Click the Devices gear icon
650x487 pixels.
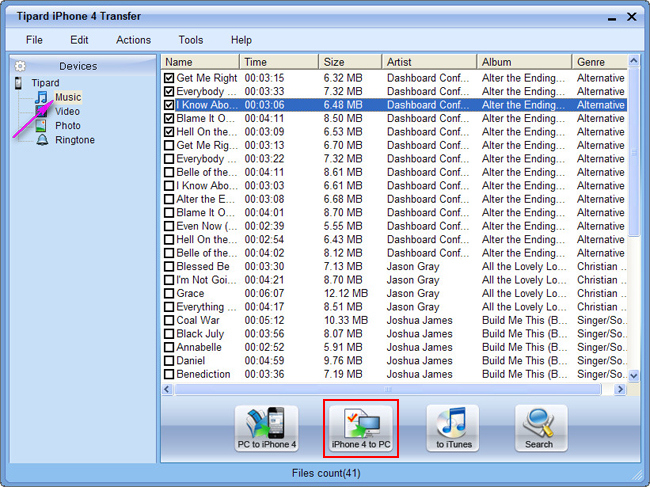(x=20, y=66)
